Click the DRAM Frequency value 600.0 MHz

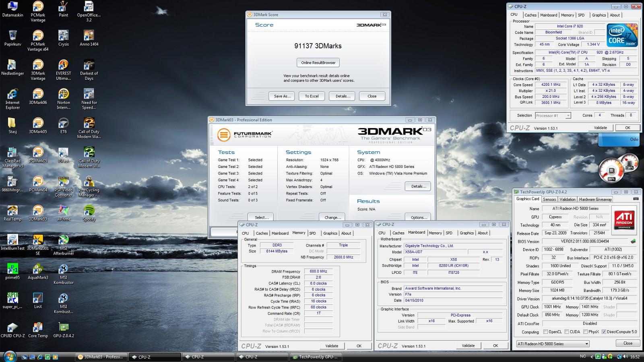coord(318,271)
